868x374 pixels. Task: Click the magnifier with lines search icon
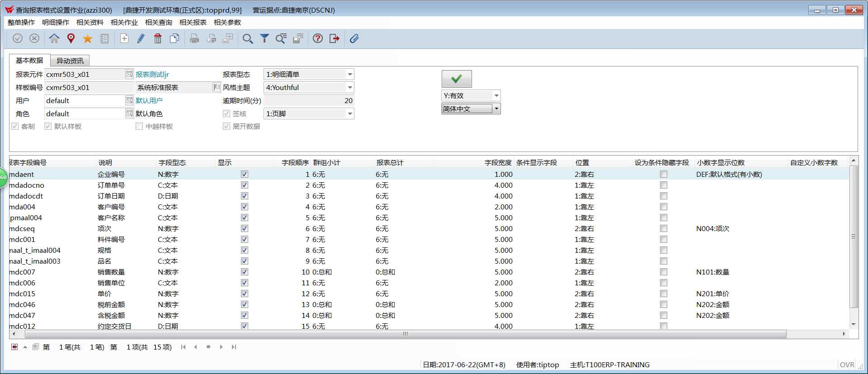pos(281,39)
